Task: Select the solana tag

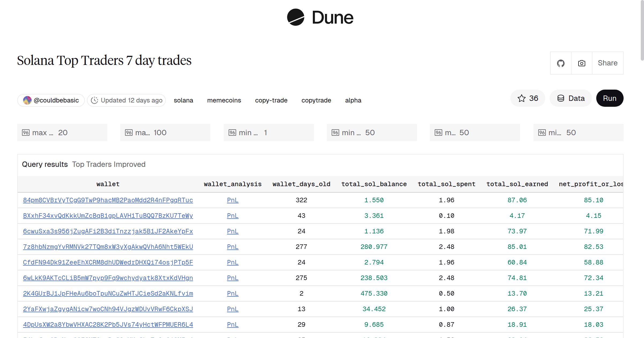Action: click(x=184, y=100)
